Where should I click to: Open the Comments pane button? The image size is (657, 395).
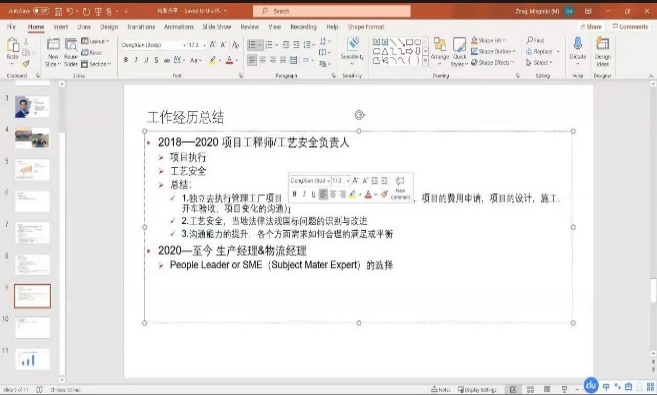[630, 27]
